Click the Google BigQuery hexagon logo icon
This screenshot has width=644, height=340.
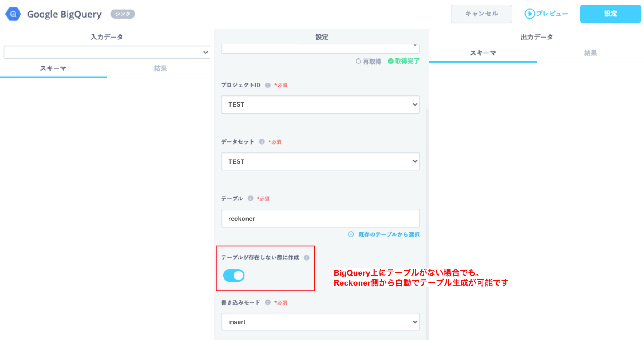13,14
